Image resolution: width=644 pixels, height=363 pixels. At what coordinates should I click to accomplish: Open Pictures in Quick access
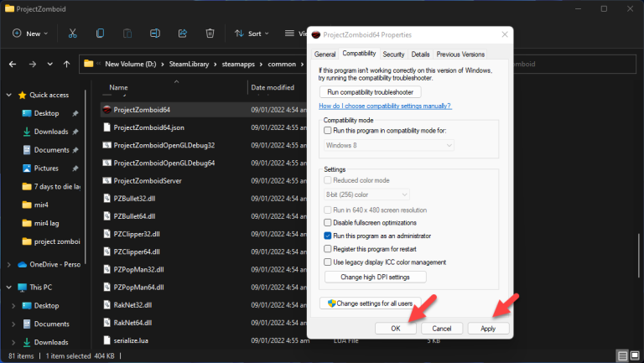(46, 169)
